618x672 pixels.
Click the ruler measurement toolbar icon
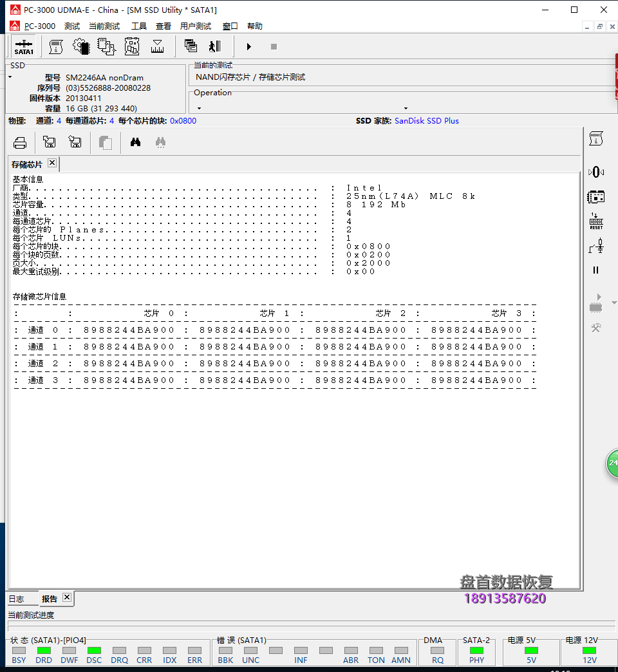tap(157, 47)
